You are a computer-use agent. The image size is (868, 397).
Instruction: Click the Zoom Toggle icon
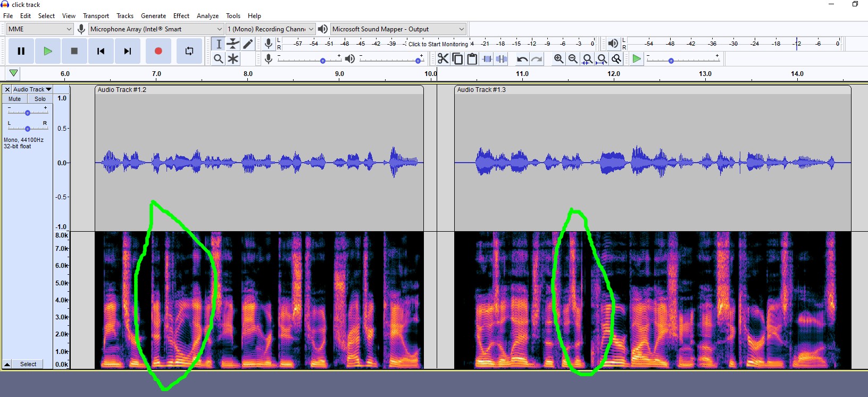(x=616, y=58)
